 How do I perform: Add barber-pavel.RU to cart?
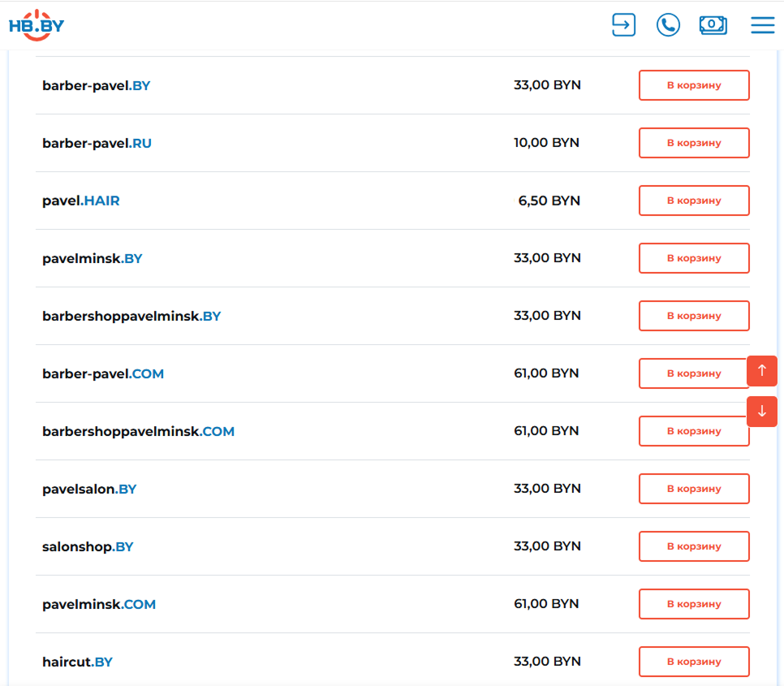[693, 143]
